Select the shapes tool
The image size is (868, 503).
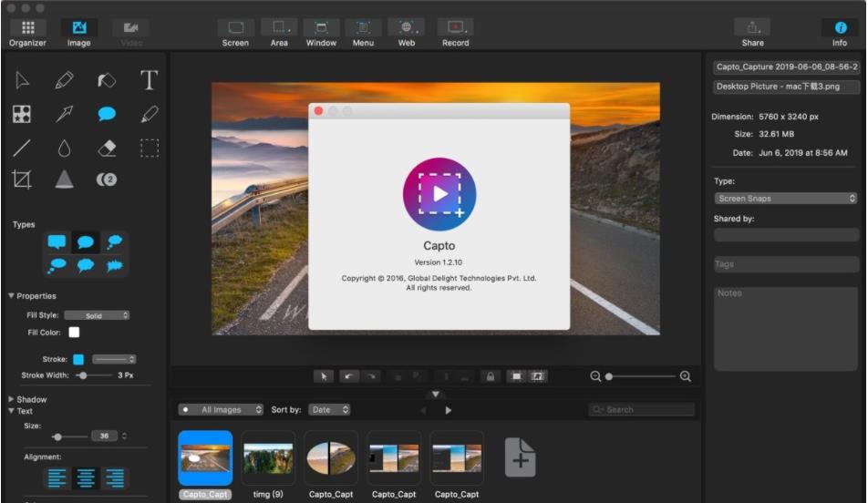click(22, 115)
